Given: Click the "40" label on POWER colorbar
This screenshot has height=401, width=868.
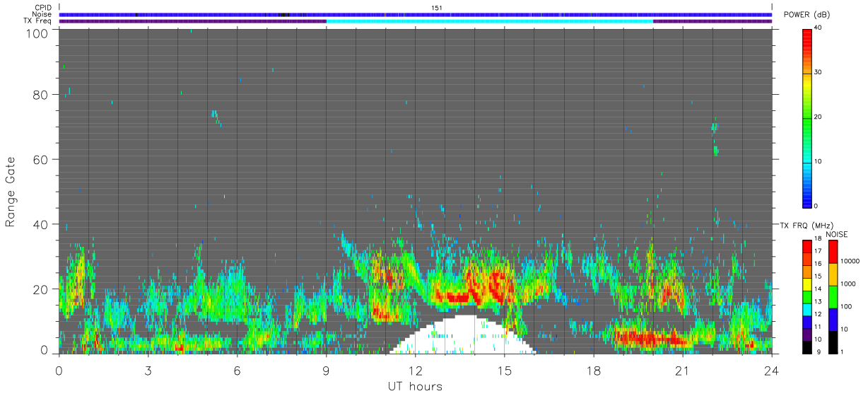Looking at the screenshot, I should coord(819,28).
